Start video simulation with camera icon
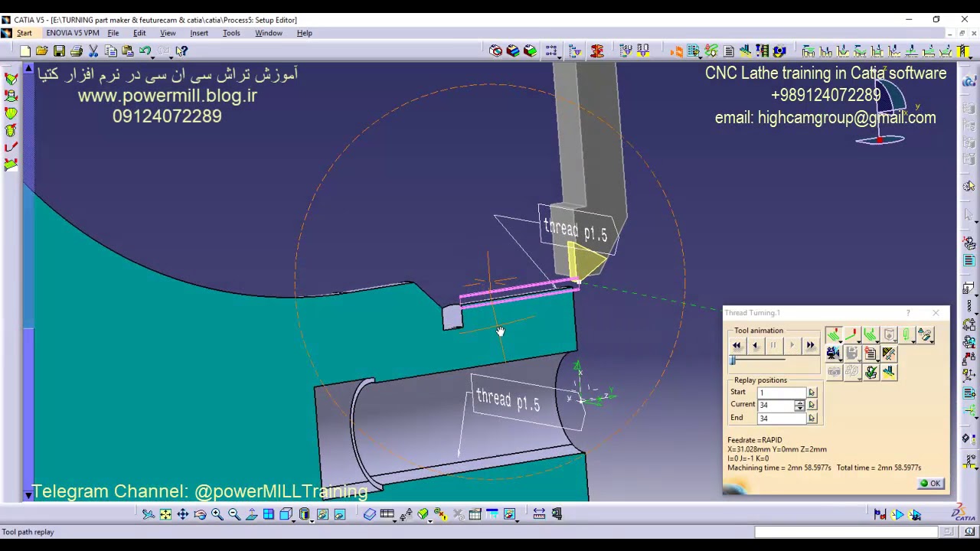This screenshot has width=980, height=551. pyautogui.click(x=833, y=354)
